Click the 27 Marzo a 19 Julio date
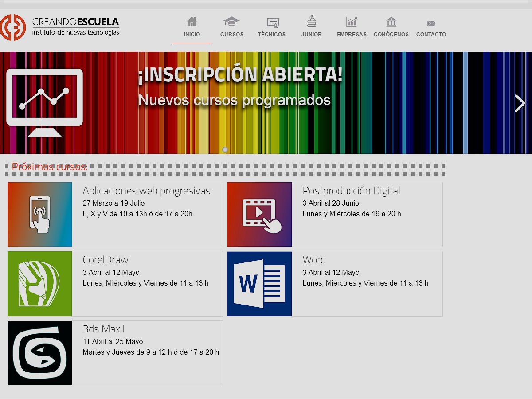This screenshot has width=532, height=399. click(114, 203)
